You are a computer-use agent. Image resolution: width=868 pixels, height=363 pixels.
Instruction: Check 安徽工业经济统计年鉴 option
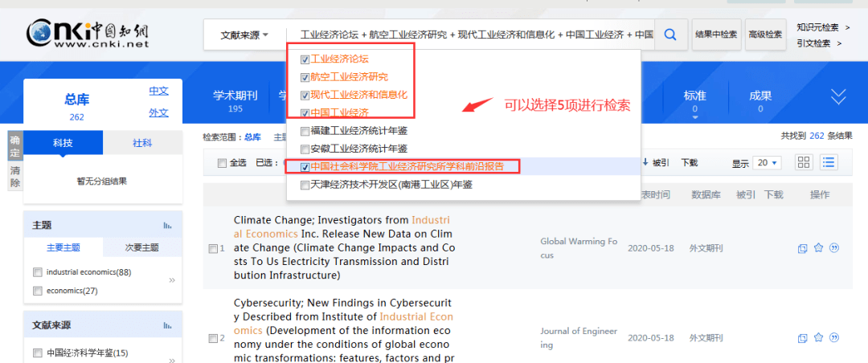pyautogui.click(x=305, y=149)
